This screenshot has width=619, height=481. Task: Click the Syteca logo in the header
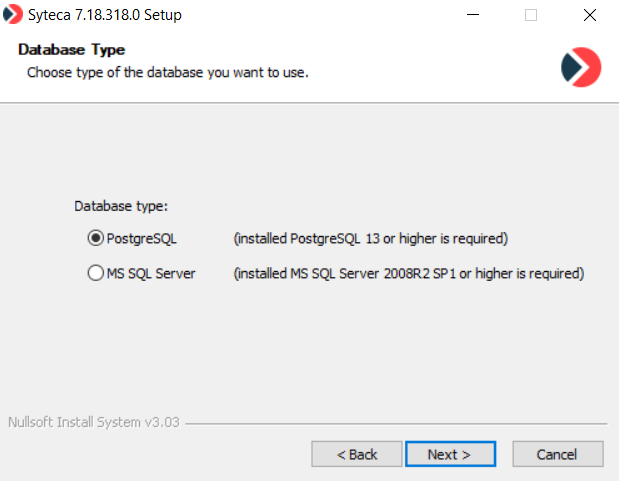click(x=581, y=67)
